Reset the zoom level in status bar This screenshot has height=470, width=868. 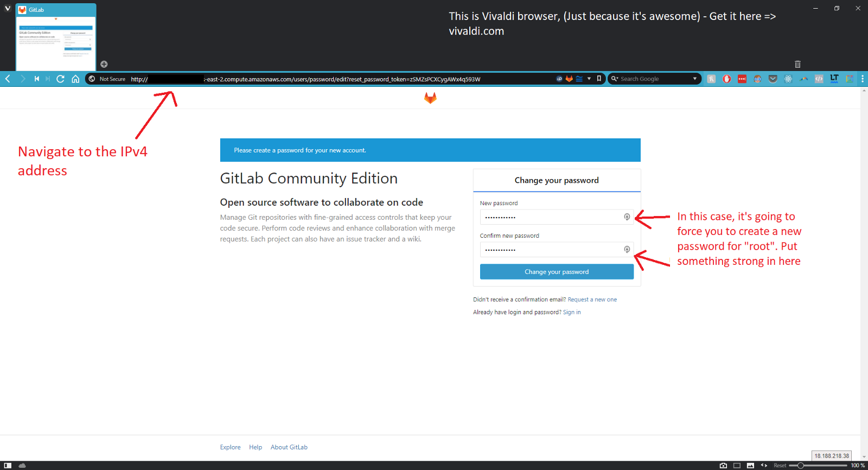click(780, 466)
